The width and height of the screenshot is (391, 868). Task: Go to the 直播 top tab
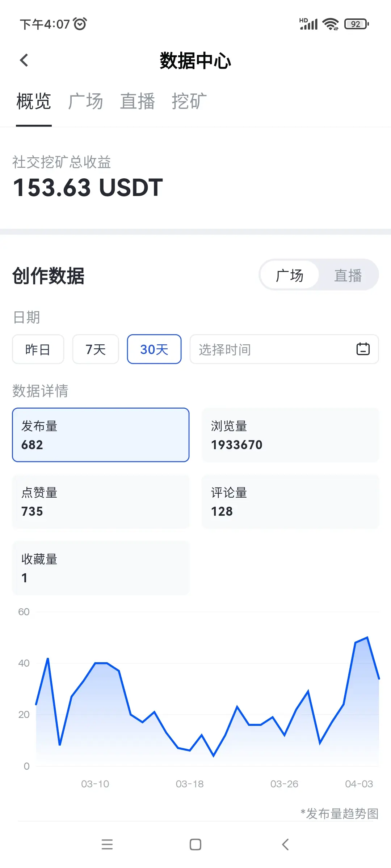click(138, 101)
